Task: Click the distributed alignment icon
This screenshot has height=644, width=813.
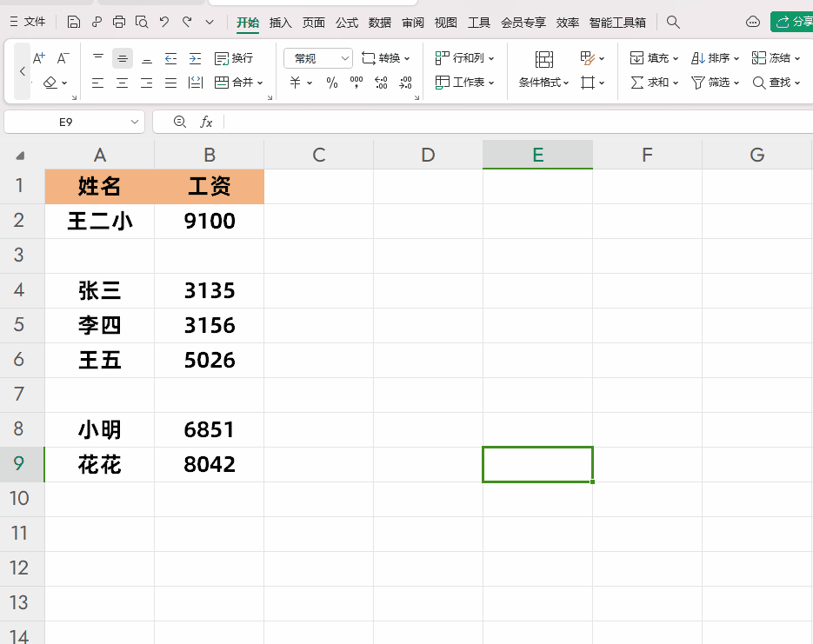Action: coord(196,83)
